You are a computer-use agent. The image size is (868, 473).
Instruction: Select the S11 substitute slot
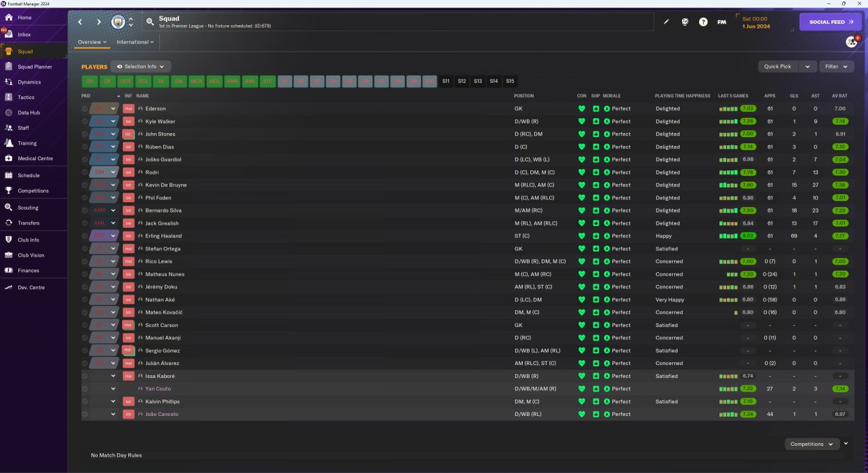[446, 81]
